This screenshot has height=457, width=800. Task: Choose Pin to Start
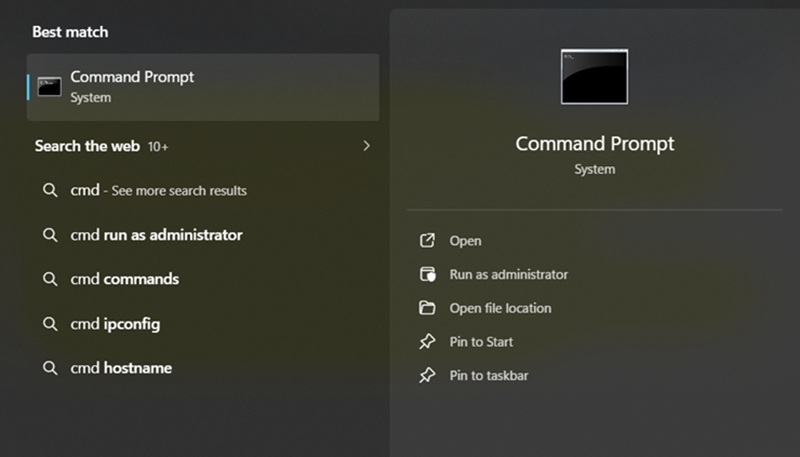pos(481,342)
